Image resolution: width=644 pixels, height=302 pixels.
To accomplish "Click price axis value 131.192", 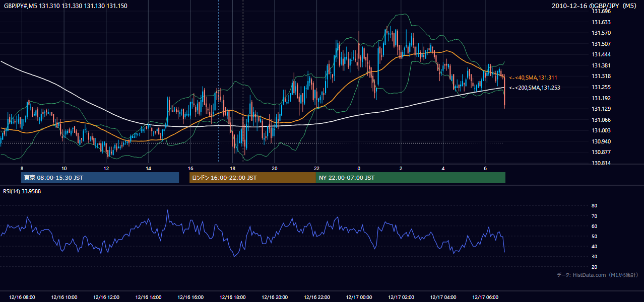I will point(601,98).
